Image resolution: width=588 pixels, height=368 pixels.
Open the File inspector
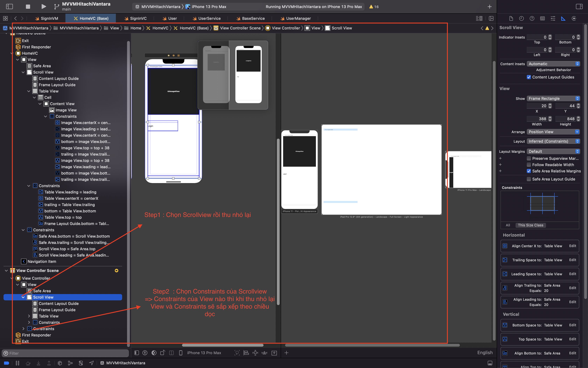pyautogui.click(x=511, y=19)
